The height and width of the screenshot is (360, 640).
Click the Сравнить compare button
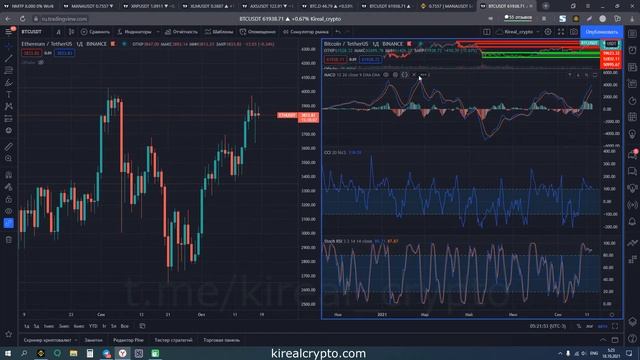coord(96,32)
